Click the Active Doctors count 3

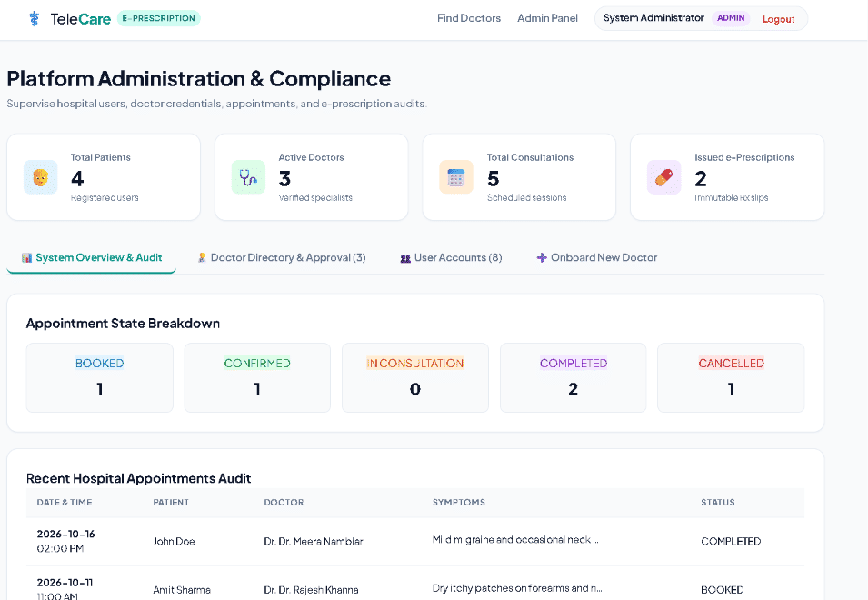pyautogui.click(x=284, y=178)
